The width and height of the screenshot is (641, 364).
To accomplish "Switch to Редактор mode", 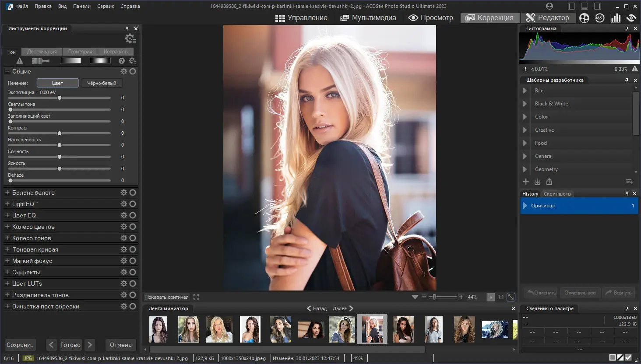I will (x=548, y=18).
